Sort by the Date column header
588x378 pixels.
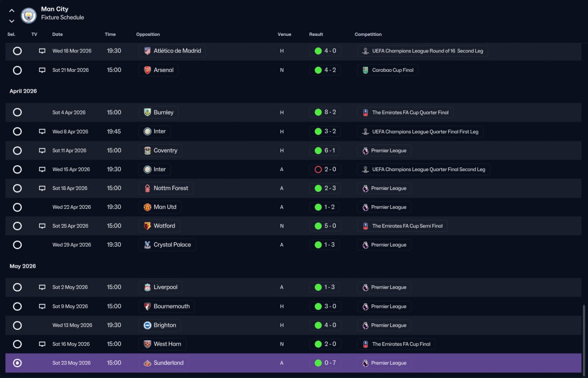[x=57, y=34]
